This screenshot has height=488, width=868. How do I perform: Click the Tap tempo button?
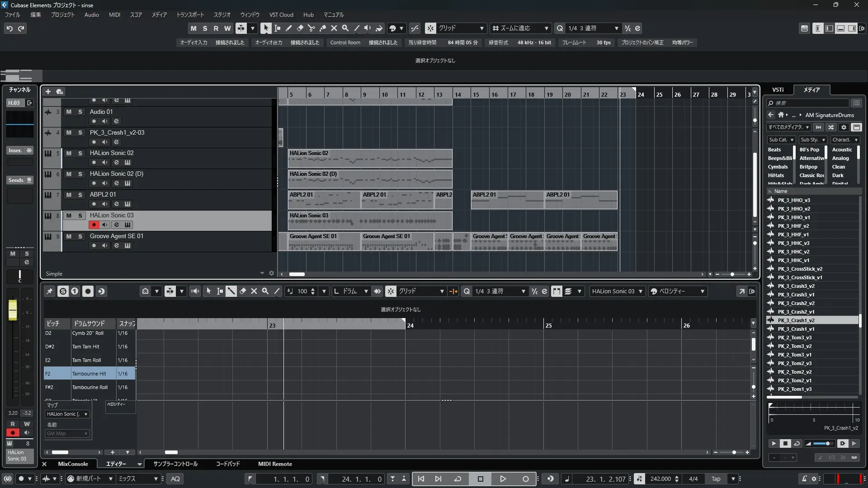(x=716, y=479)
